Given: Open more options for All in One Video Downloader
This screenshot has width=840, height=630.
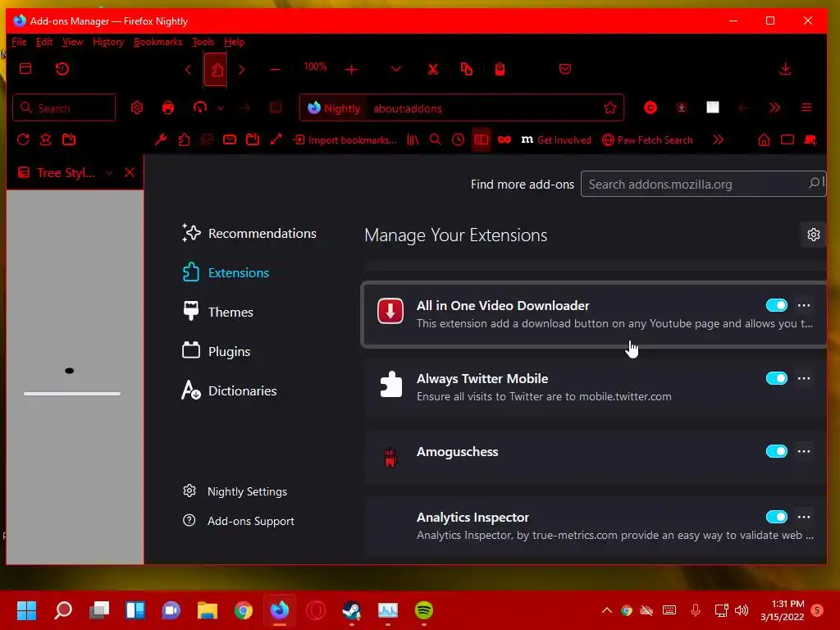Looking at the screenshot, I should coord(804,305).
